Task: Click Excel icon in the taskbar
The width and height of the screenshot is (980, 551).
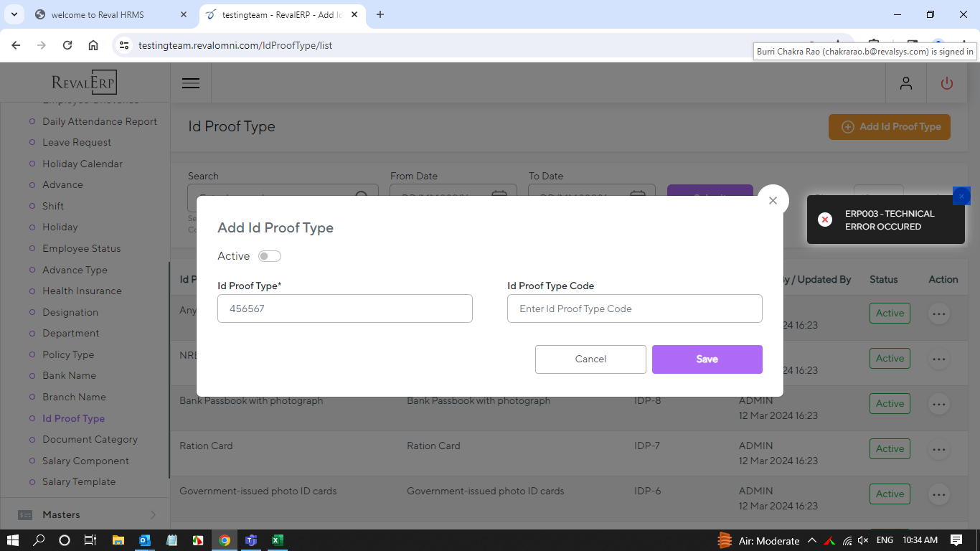Action: [278, 540]
